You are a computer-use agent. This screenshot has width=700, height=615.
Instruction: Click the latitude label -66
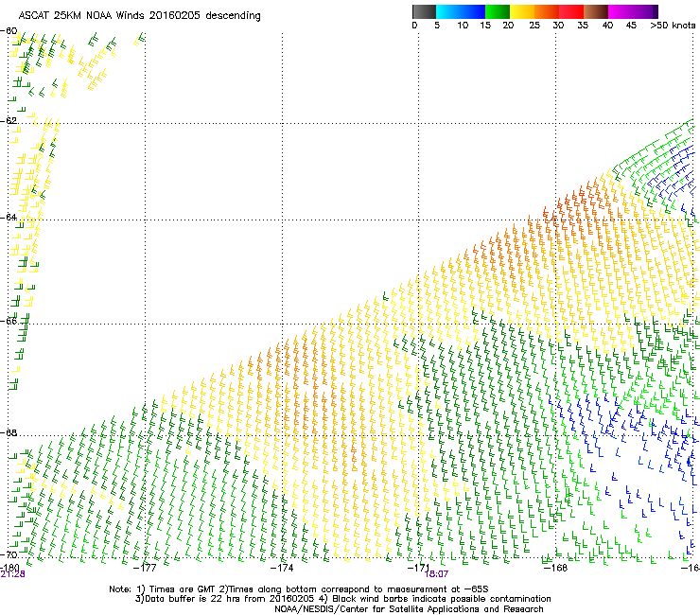tap(9, 321)
